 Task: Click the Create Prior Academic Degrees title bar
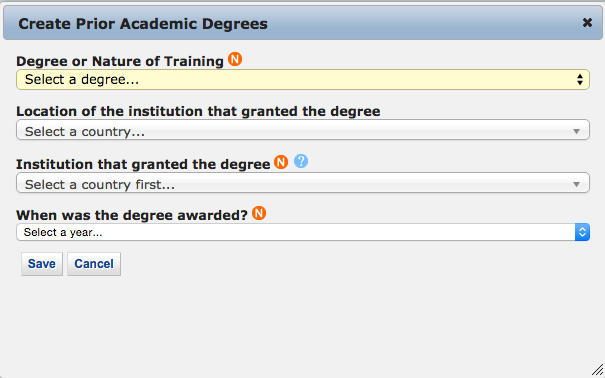click(x=303, y=23)
